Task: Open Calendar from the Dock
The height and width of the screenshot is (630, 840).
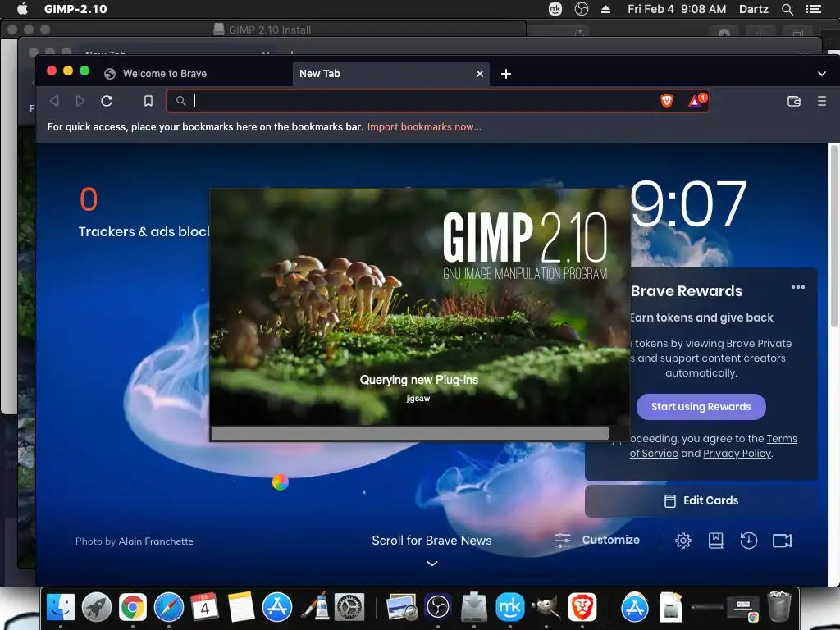Action: (204, 607)
